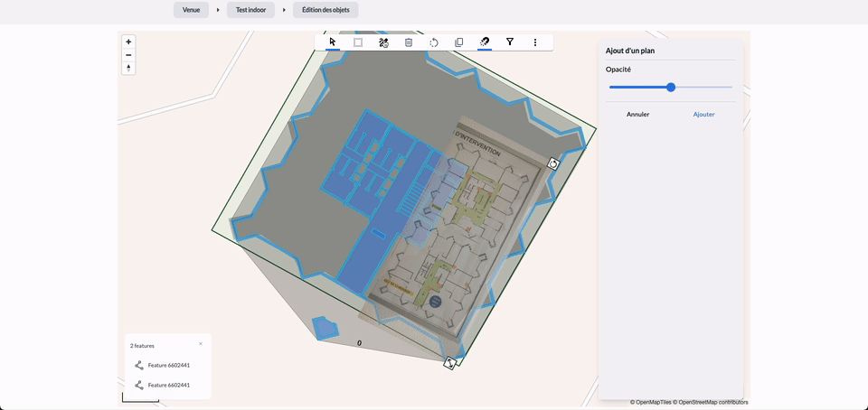Select the first Feature 6602441 entry
The width and height of the screenshot is (868, 410).
tap(168, 365)
